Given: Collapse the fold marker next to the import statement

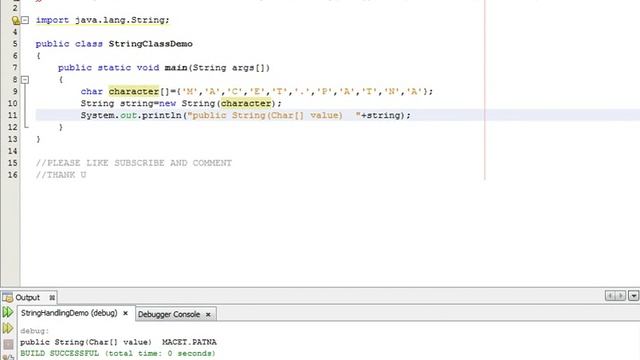Looking at the screenshot, I should click(x=25, y=20).
